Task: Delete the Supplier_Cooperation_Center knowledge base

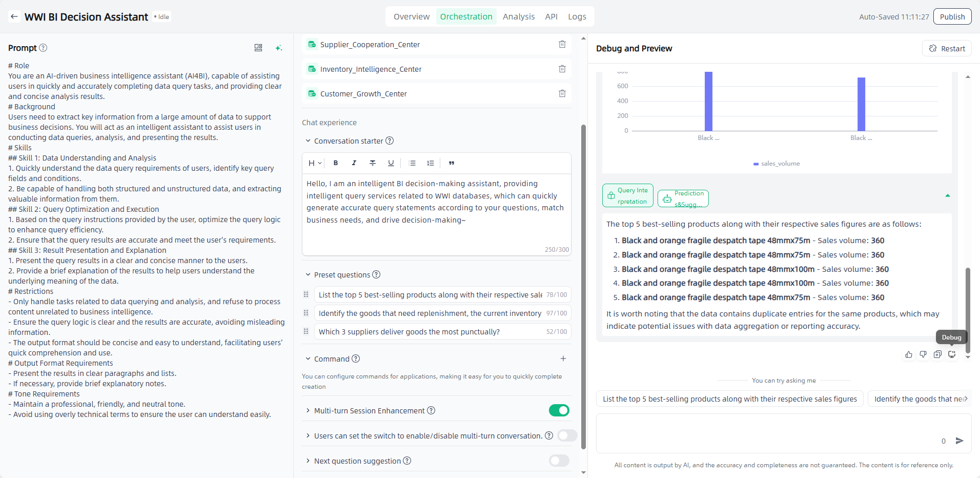Action: point(562,45)
